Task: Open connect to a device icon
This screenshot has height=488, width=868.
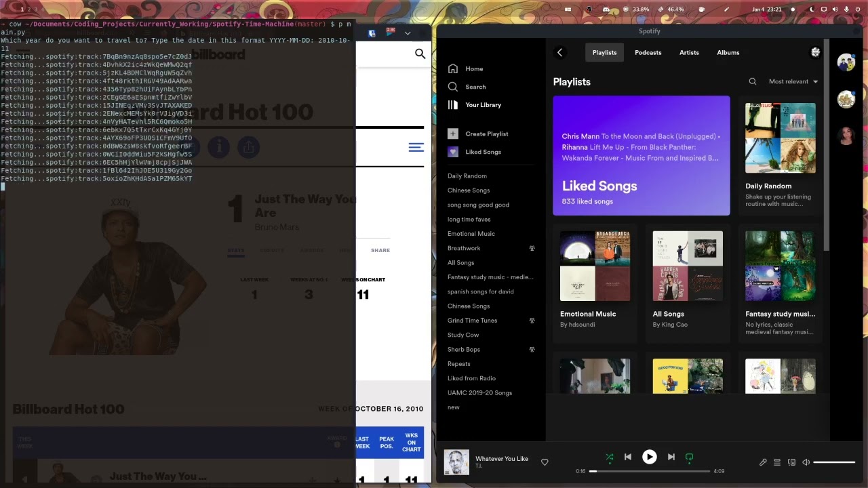Action: (x=791, y=462)
